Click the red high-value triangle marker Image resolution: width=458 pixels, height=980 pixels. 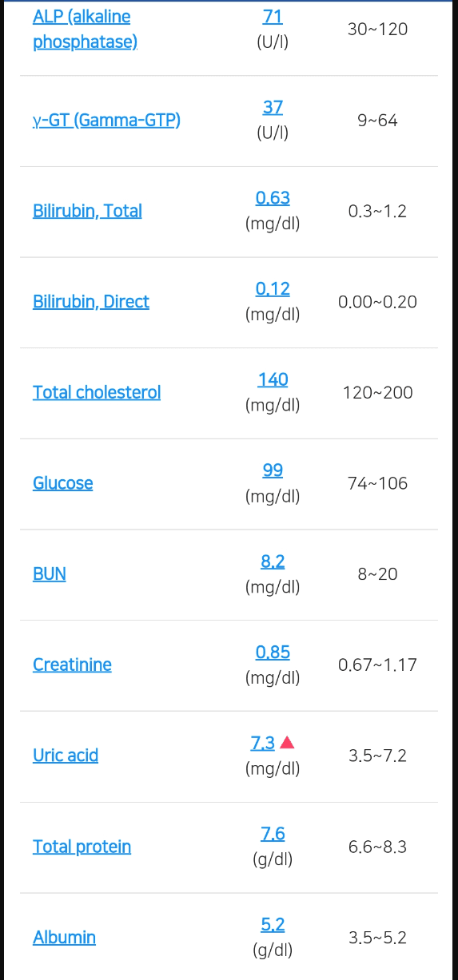[x=288, y=744]
